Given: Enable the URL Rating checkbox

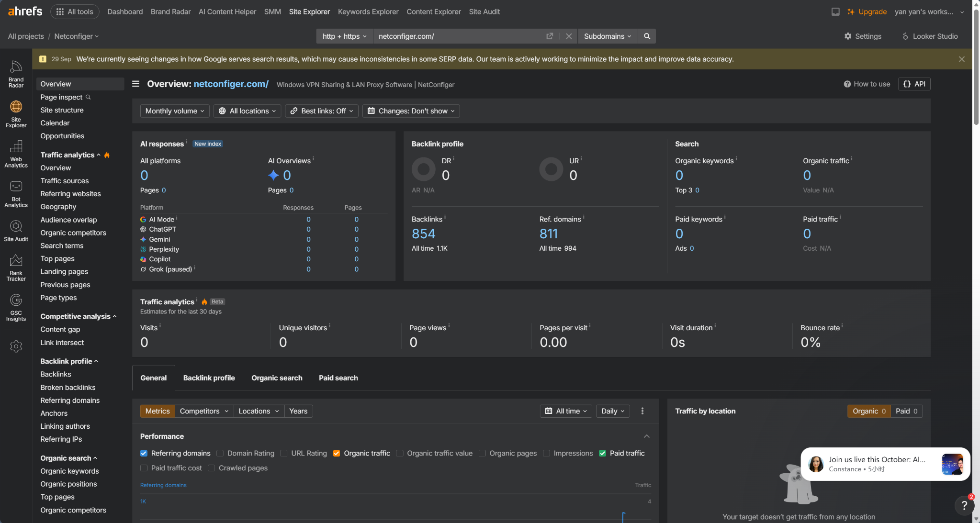Looking at the screenshot, I should pos(284,453).
